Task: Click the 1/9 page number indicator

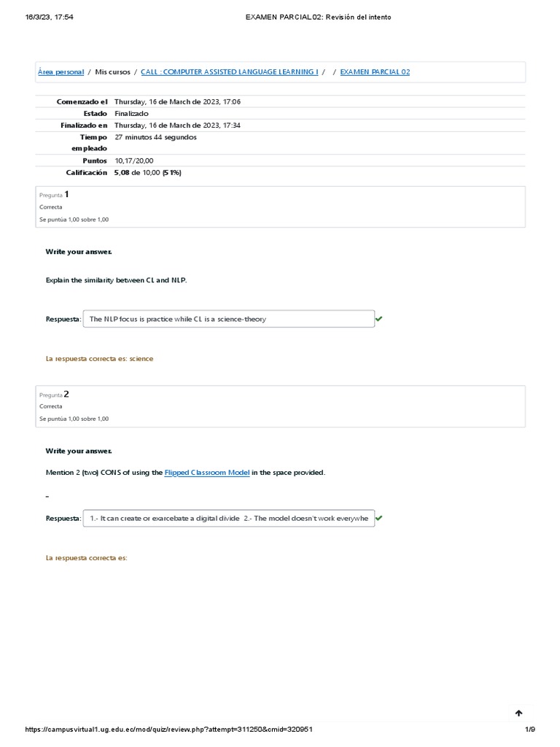Action: 529,729
